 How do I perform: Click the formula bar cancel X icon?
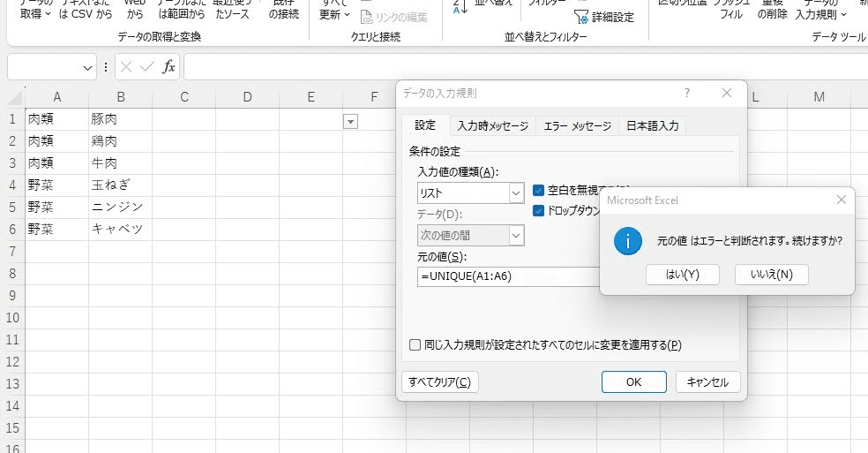(x=126, y=67)
